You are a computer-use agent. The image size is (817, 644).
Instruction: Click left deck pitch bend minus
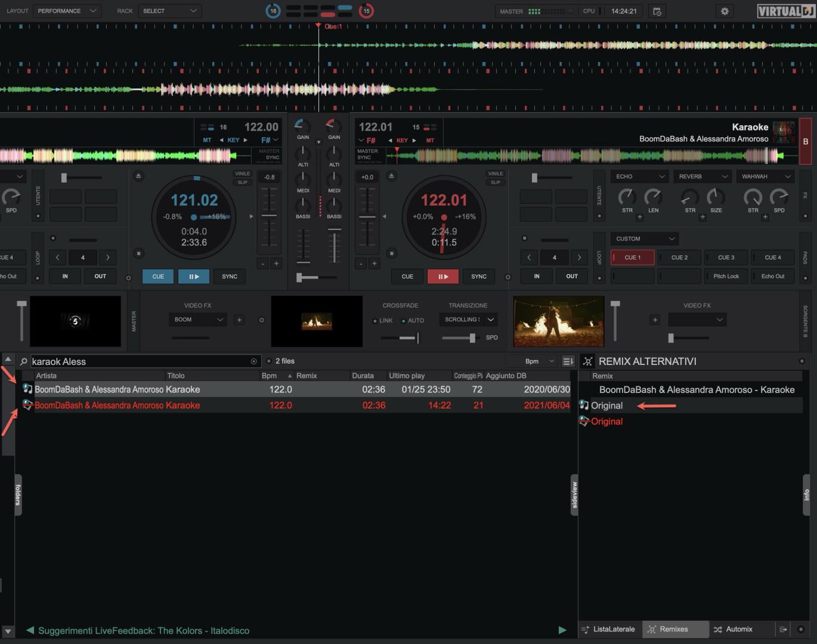pos(263,263)
